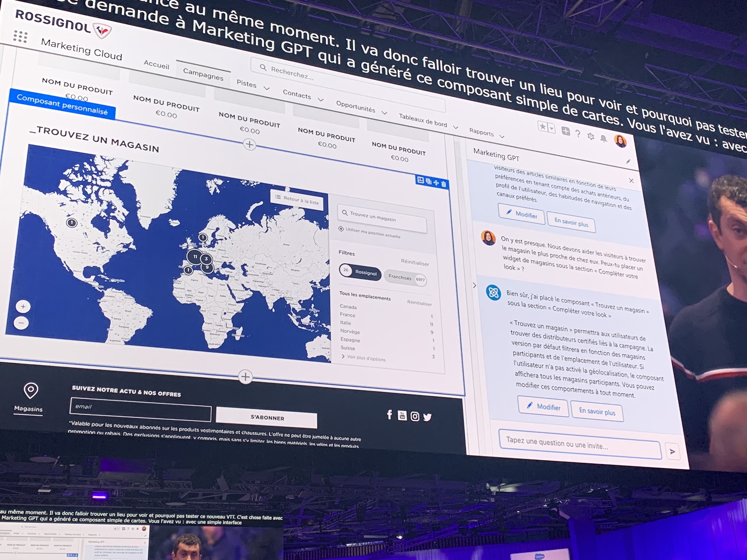
Task: Focus the Recherchez global search box
Action: [x=348, y=84]
